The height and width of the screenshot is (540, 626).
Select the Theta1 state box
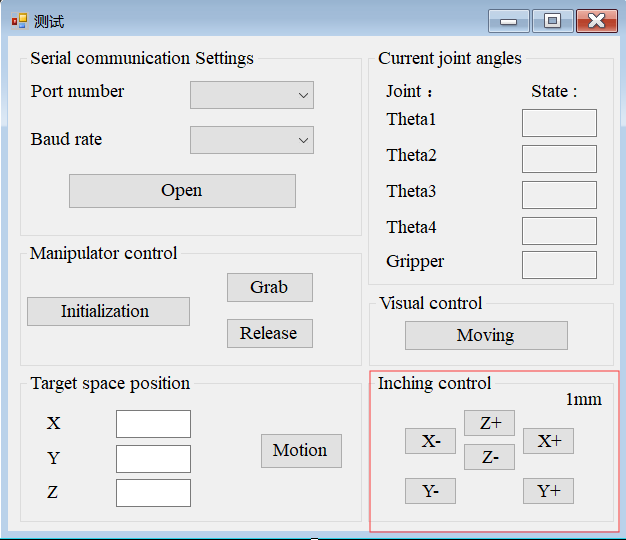(559, 123)
